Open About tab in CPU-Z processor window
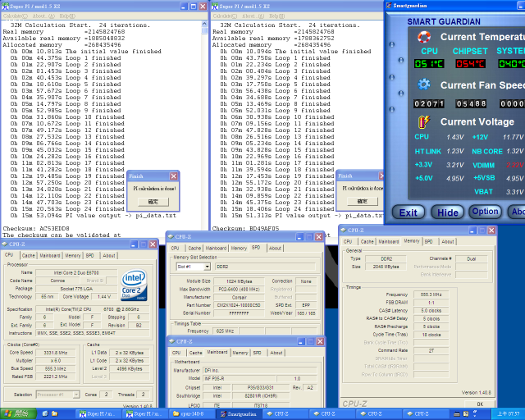The width and height of the screenshot is (525, 420). pos(109,256)
